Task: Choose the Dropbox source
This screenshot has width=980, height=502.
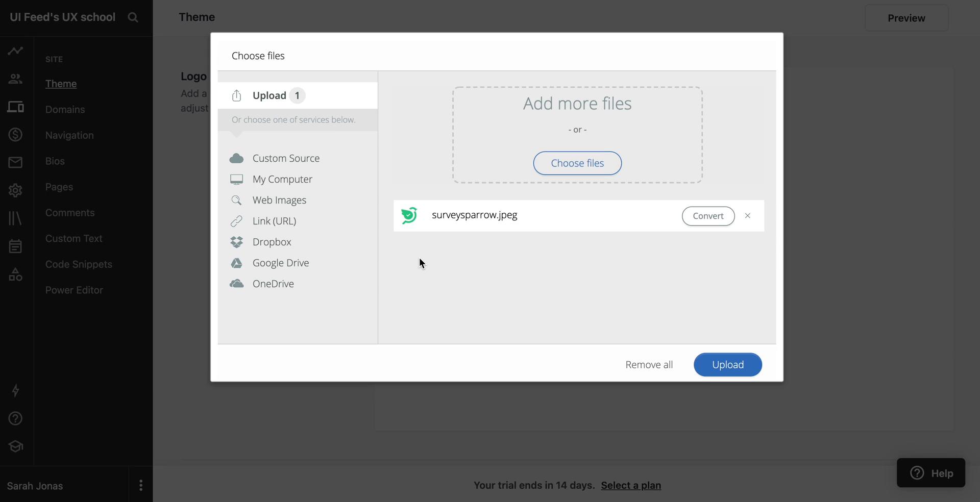Action: (272, 242)
